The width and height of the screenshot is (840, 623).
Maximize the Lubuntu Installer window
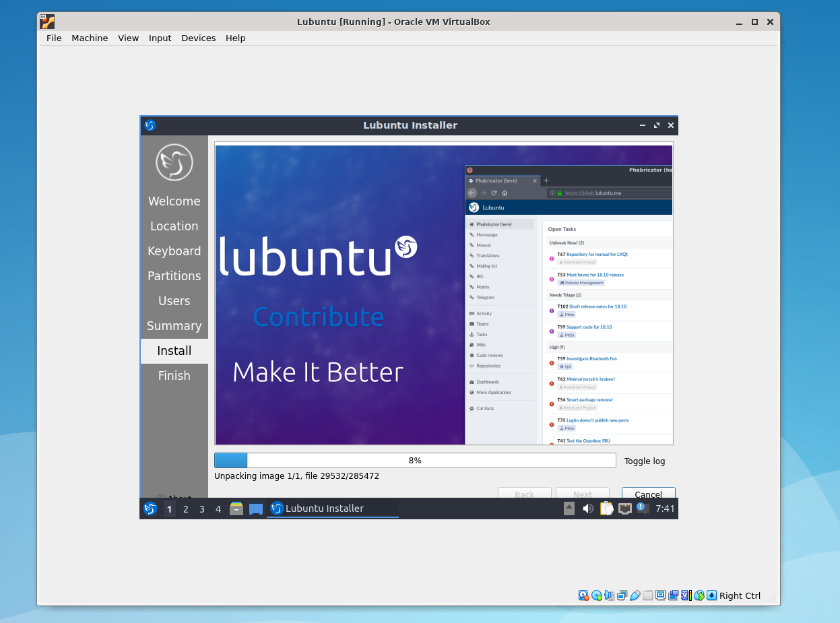(x=657, y=125)
